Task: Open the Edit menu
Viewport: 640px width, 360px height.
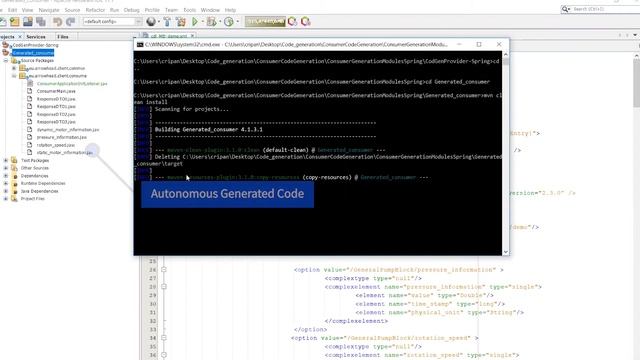Action: [x=12, y=10]
